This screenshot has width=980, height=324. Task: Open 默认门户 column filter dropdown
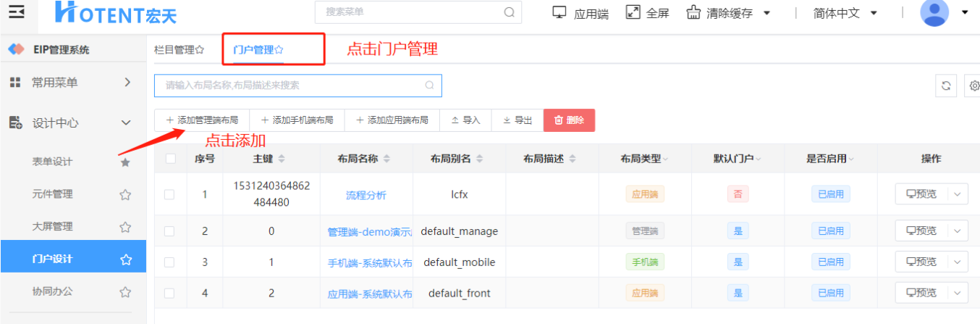click(x=759, y=159)
